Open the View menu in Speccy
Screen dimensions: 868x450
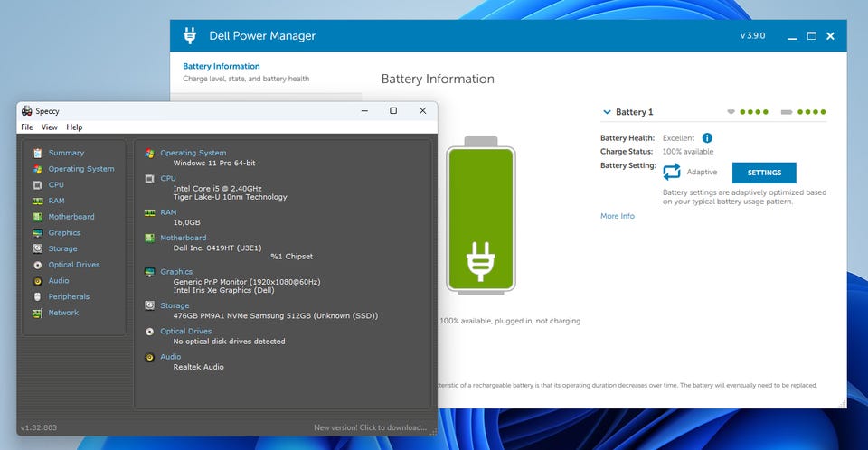[x=49, y=127]
